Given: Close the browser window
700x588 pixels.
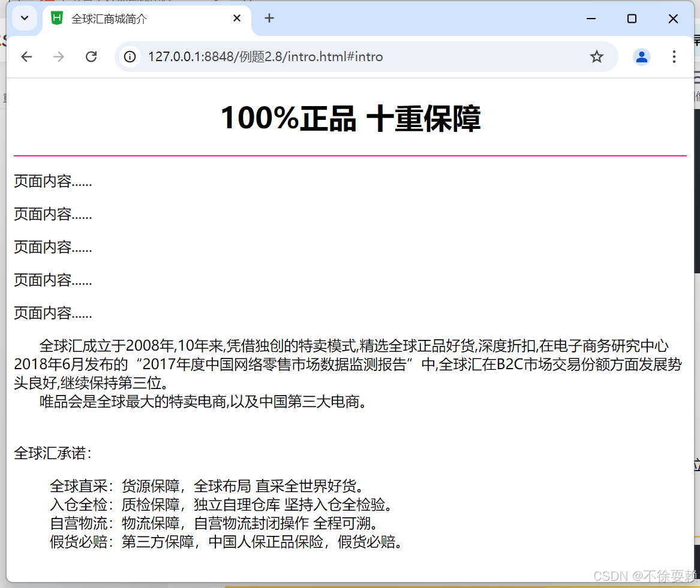Looking at the screenshot, I should [673, 19].
